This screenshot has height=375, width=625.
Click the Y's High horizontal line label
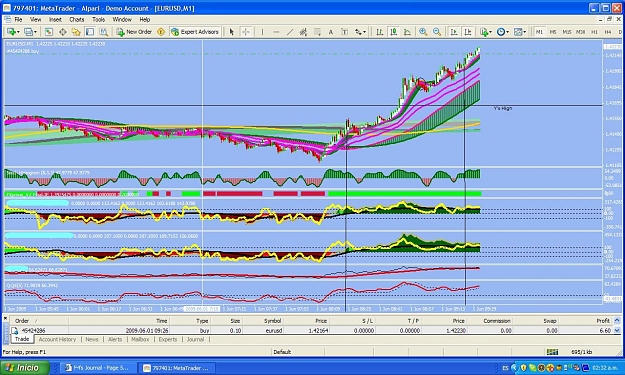503,108
